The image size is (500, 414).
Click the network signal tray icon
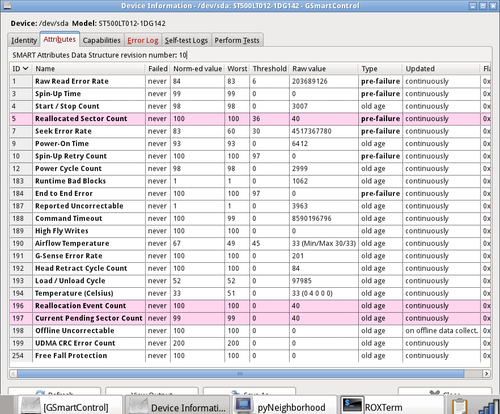tap(489, 407)
